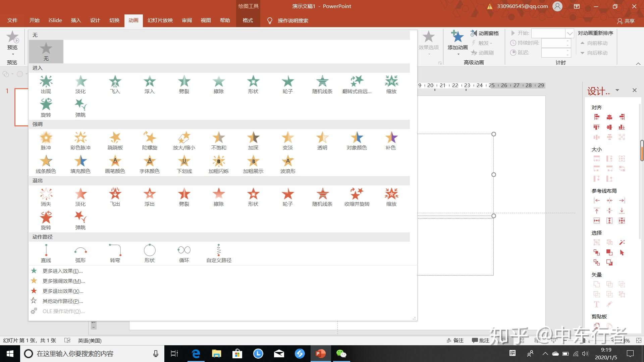Choose the 陀螺旋 emphasis effect
The height and width of the screenshot is (362, 644).
coord(150,141)
